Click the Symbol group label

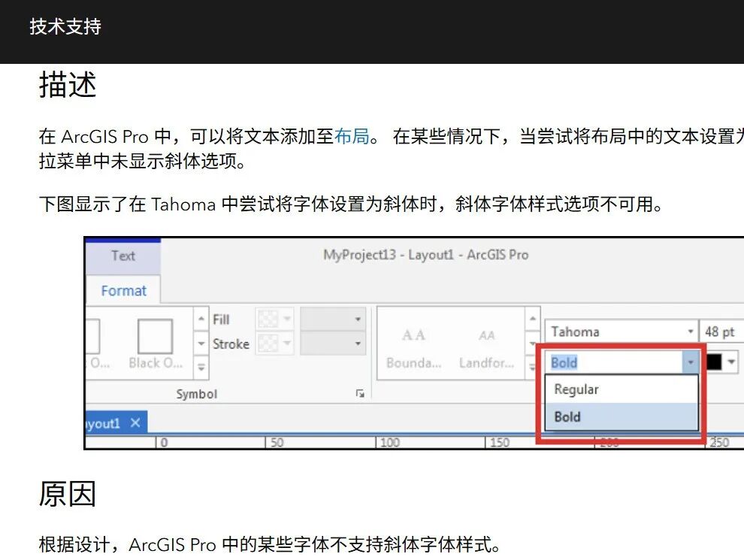(196, 394)
